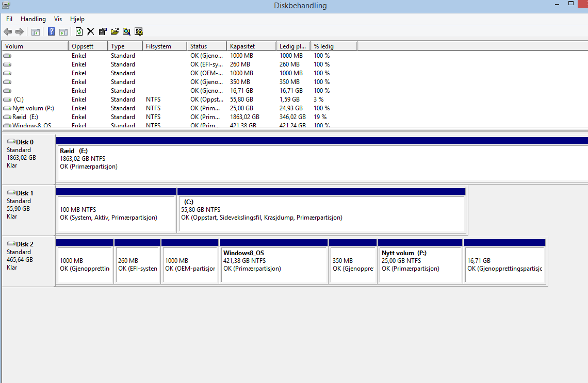The image size is (588, 383).
Task: Click the Forward arrow in toolbar
Action: coord(20,32)
